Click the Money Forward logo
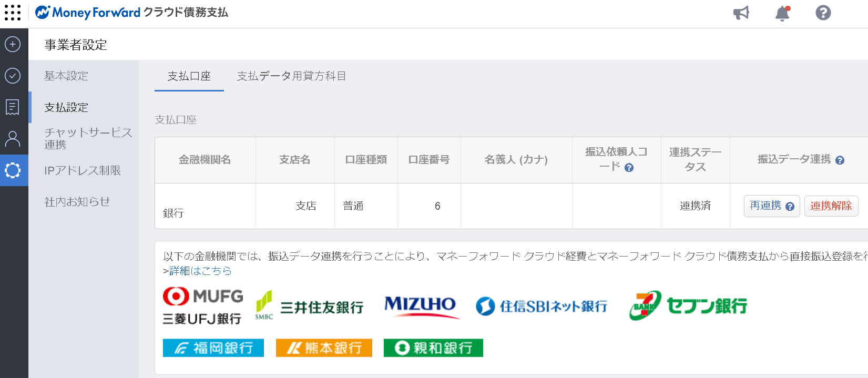 pyautogui.click(x=131, y=13)
